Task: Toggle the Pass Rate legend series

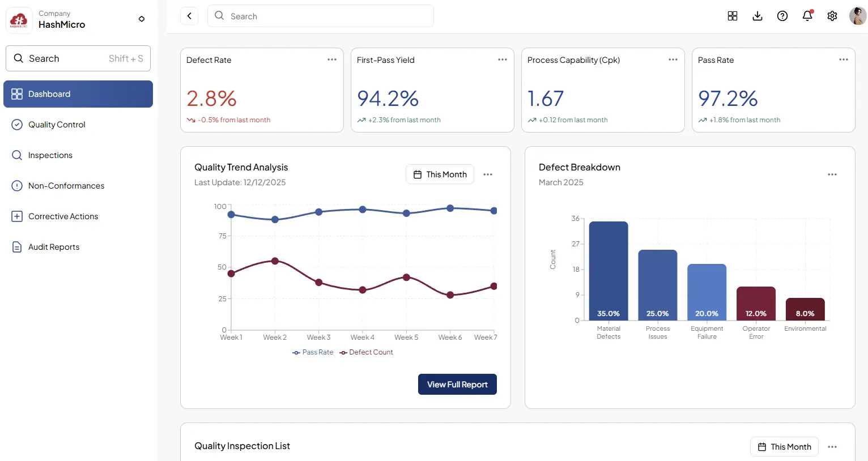Action: coord(313,352)
